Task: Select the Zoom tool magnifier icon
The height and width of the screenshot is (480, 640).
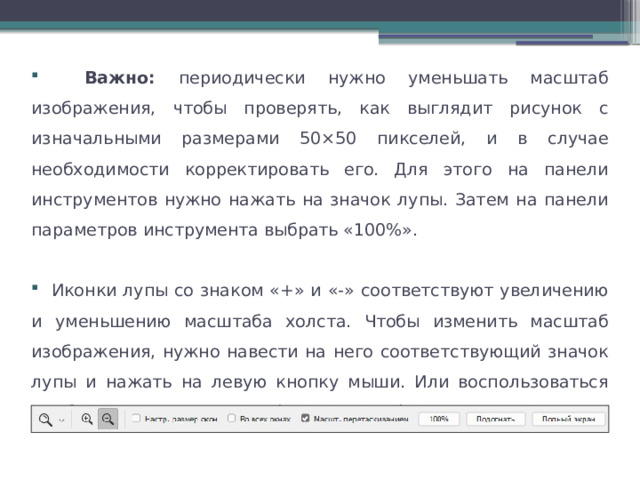Action: [45, 419]
